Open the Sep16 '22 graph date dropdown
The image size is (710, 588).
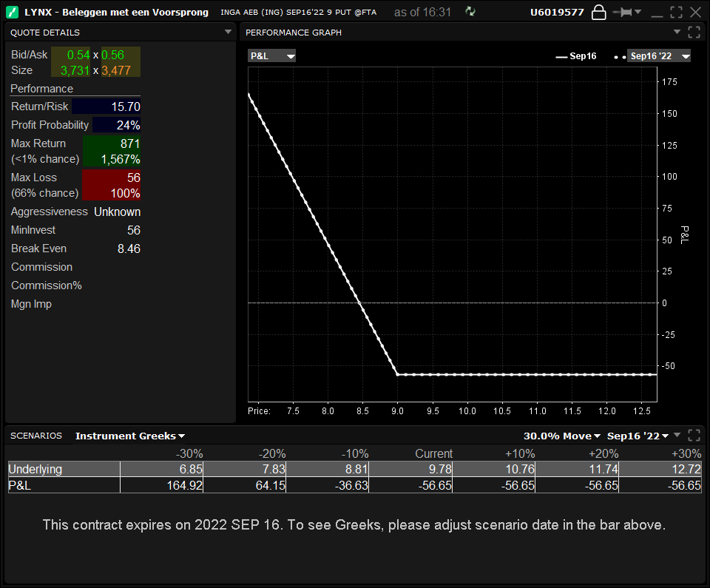coord(659,56)
